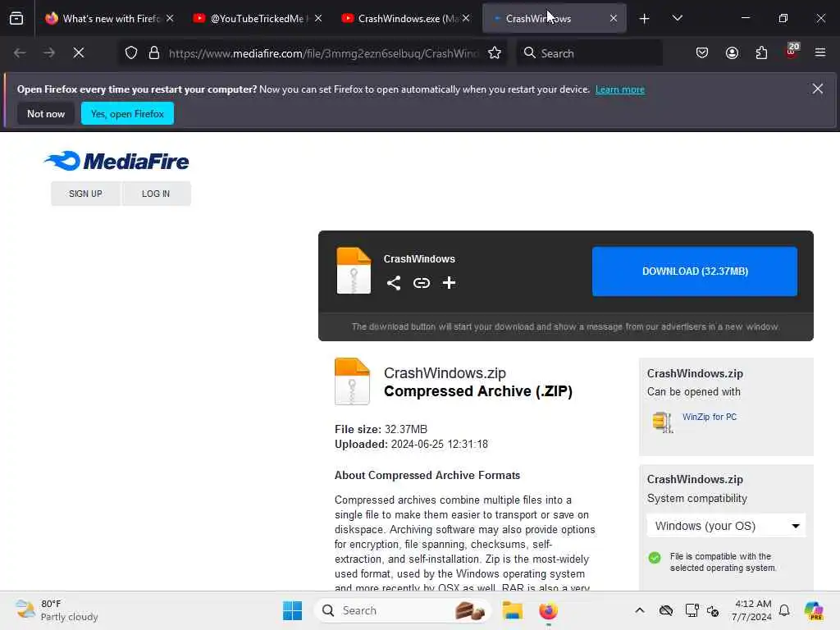The image size is (840, 630).
Task: Click Firefox icon in taskbar
Action: point(548,610)
